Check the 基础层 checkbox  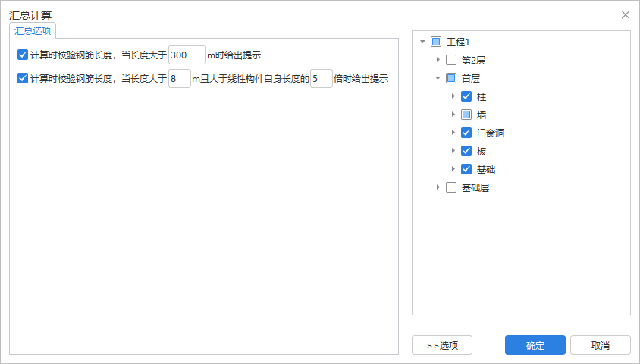tap(451, 187)
